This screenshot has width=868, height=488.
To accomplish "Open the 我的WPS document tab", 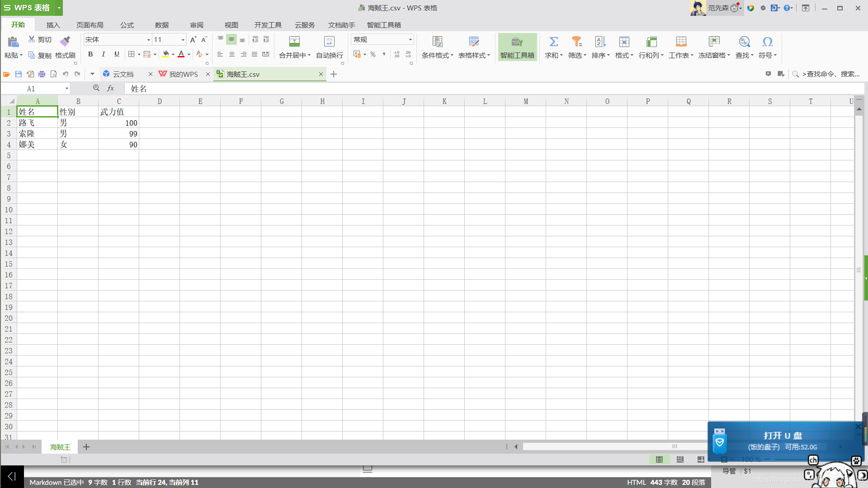I will click(183, 74).
